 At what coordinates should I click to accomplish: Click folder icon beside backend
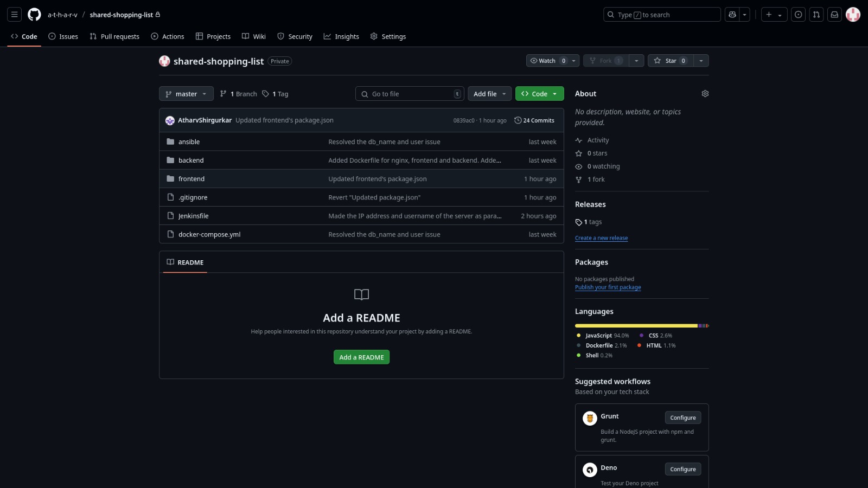pyautogui.click(x=170, y=160)
